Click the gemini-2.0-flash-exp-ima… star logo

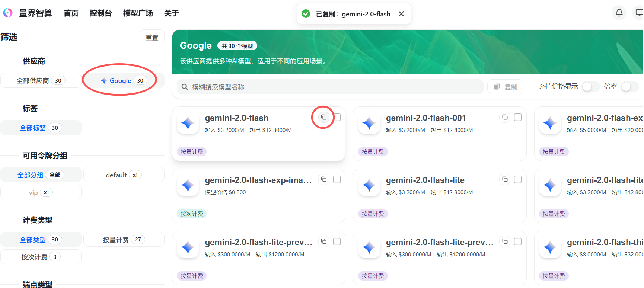coord(188,185)
